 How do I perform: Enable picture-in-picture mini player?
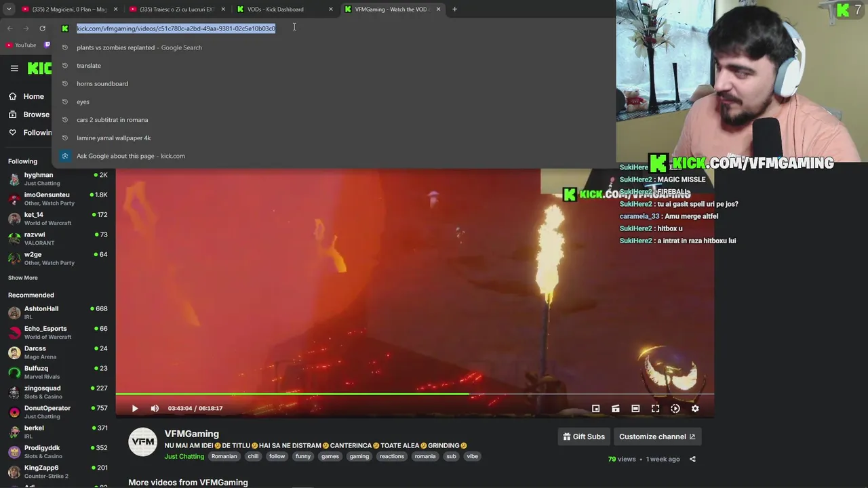[595, 409]
